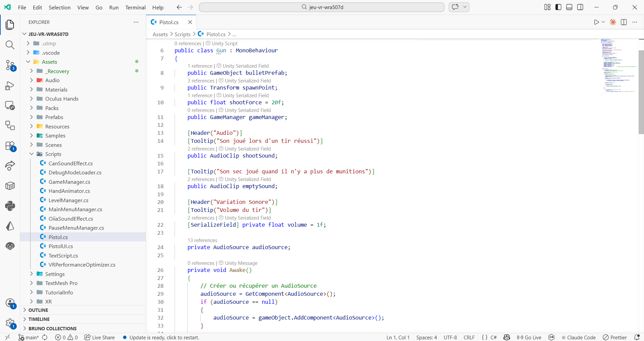The width and height of the screenshot is (644, 341).
Task: Expand the Prefabs folder
Action: pos(54,117)
